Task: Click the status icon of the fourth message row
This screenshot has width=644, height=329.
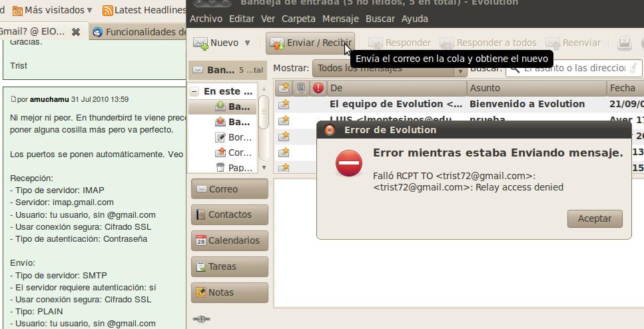Action: [284, 153]
